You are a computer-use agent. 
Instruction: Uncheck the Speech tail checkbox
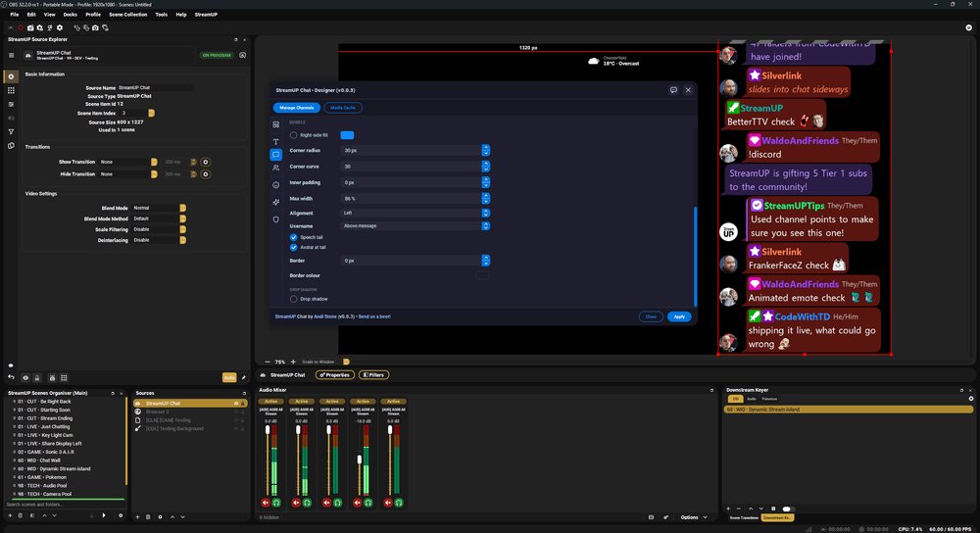[293, 237]
